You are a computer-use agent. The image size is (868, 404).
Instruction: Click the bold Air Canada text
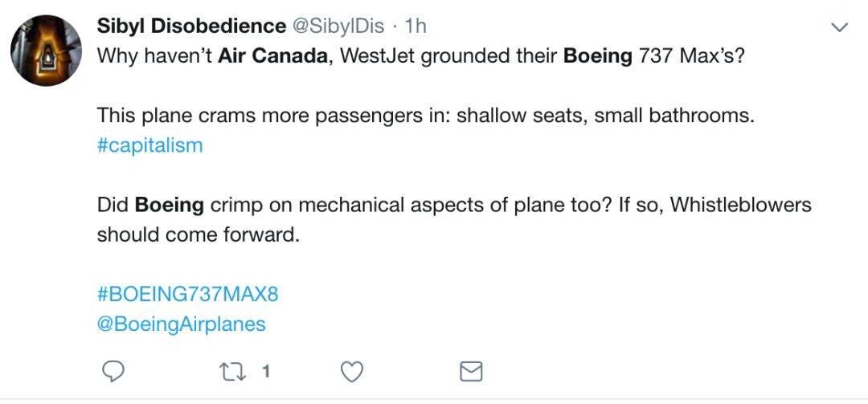[x=275, y=57]
